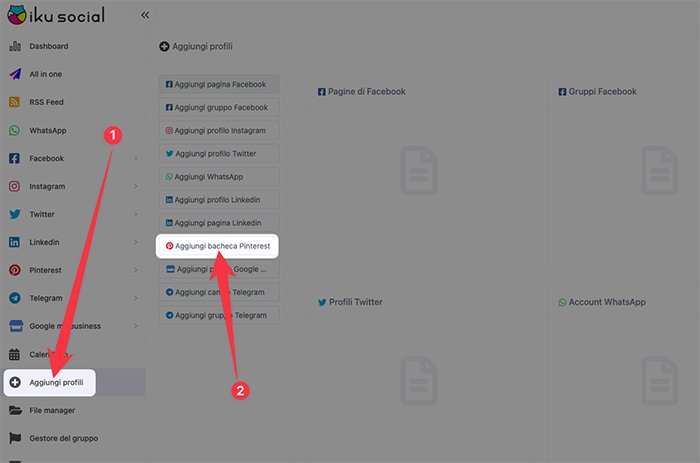Click the plus icon in Aggiungi profili header
The height and width of the screenshot is (463, 700).
click(x=164, y=46)
